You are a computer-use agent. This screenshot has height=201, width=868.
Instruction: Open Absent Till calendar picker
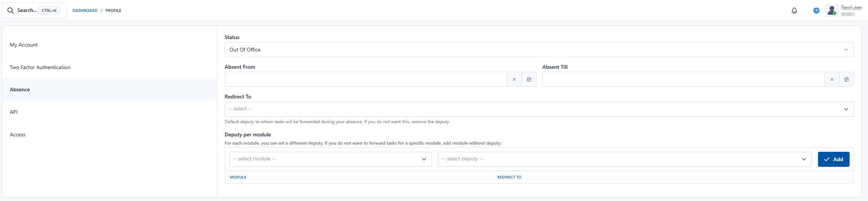click(846, 79)
